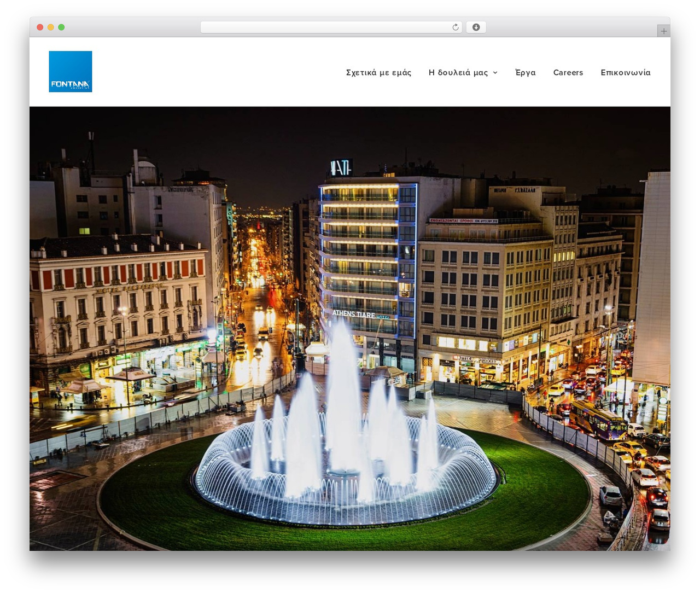Open a new tab with plus button
This screenshot has width=700, height=593.
point(664,31)
